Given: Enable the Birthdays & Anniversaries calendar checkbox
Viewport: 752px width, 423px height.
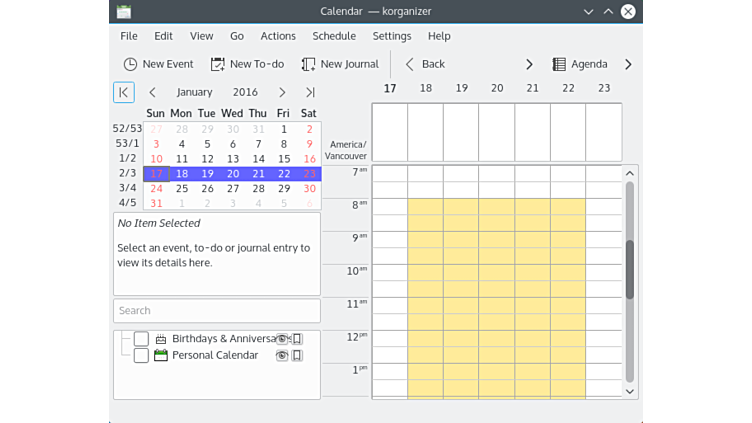Looking at the screenshot, I should pos(141,339).
